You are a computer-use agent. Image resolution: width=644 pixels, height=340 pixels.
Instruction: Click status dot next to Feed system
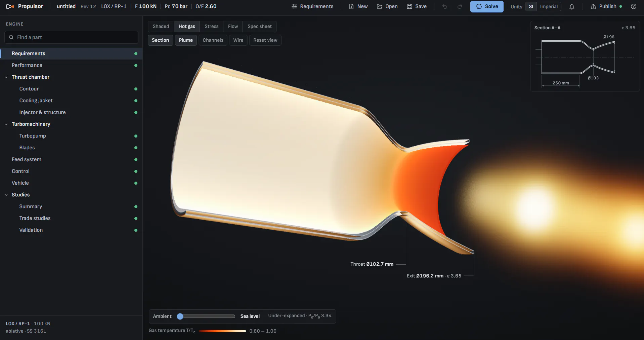pos(136,159)
